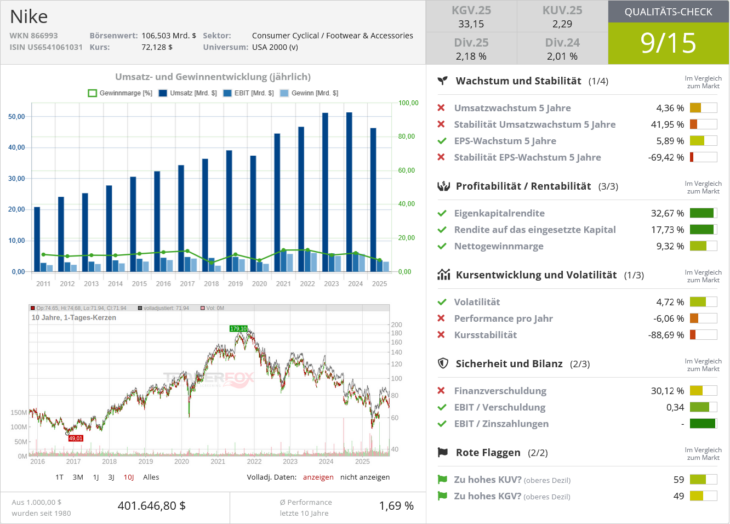The width and height of the screenshot is (730, 524).
Task: Select the 10J chart time range
Action: click(128, 477)
